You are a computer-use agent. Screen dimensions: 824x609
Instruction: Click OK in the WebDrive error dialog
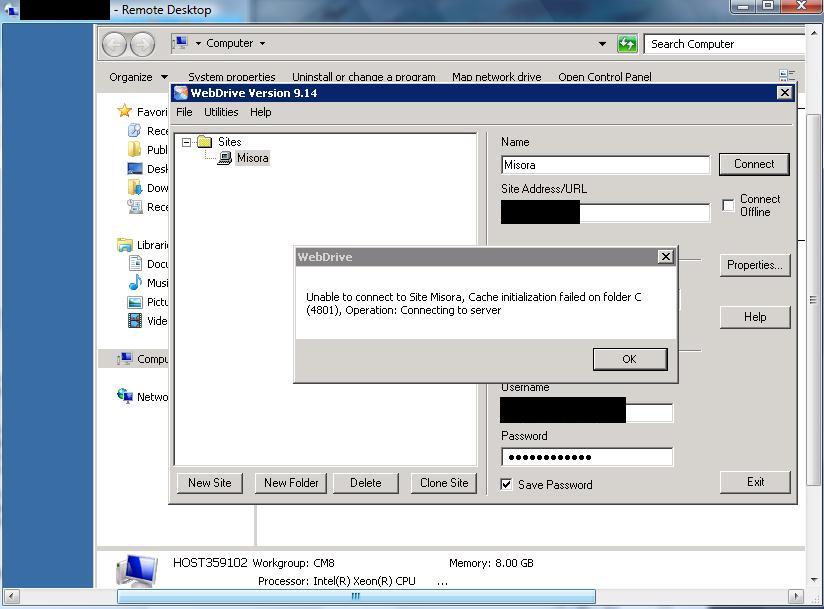coord(630,359)
